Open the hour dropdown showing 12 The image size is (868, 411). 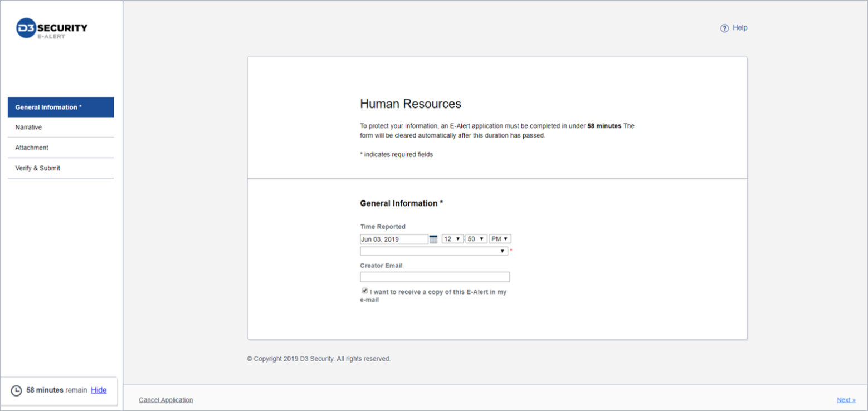tap(452, 239)
